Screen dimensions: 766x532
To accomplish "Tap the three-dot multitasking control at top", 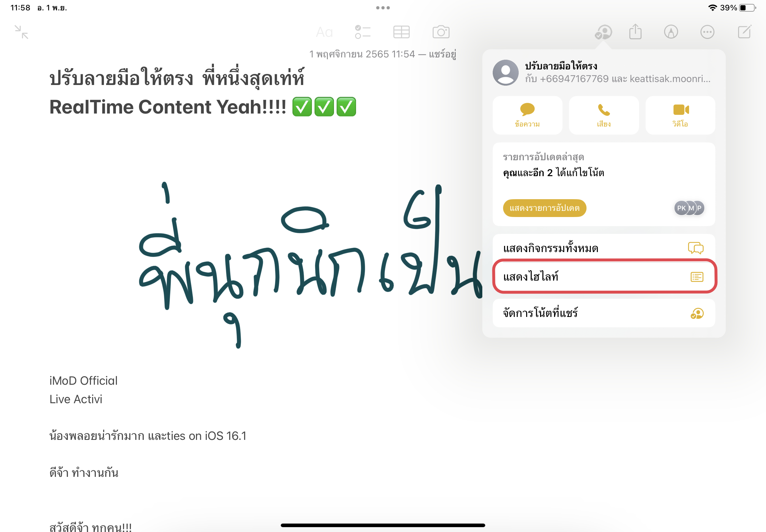I will (383, 8).
